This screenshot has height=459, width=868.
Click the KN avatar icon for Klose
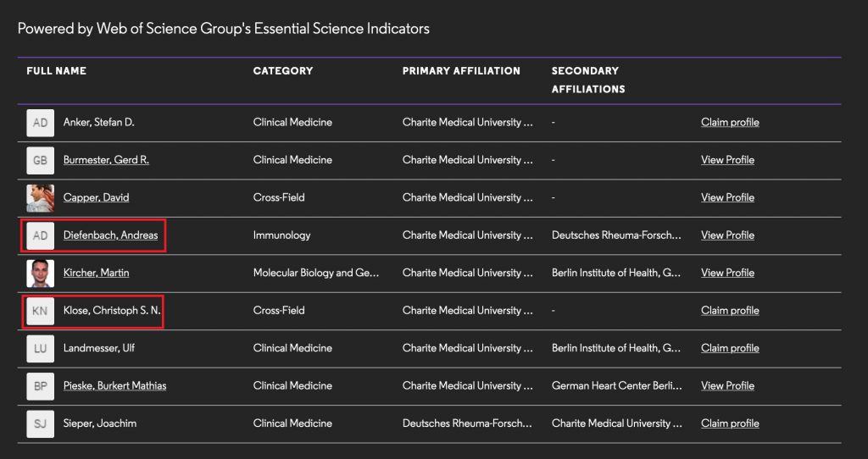41,311
